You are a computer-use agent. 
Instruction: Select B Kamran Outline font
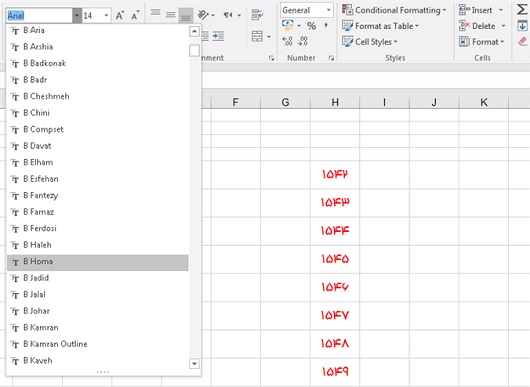tap(97, 344)
